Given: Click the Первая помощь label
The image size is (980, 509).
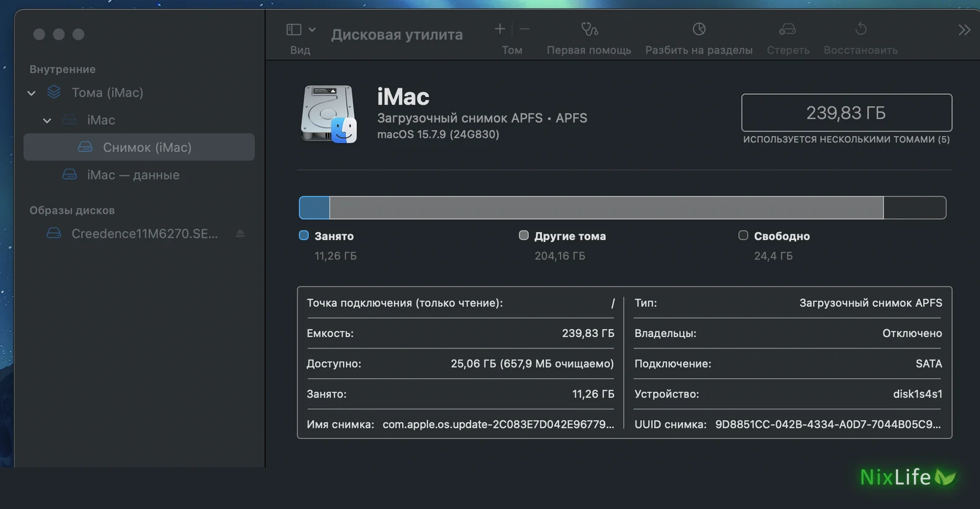Looking at the screenshot, I should tap(589, 50).
